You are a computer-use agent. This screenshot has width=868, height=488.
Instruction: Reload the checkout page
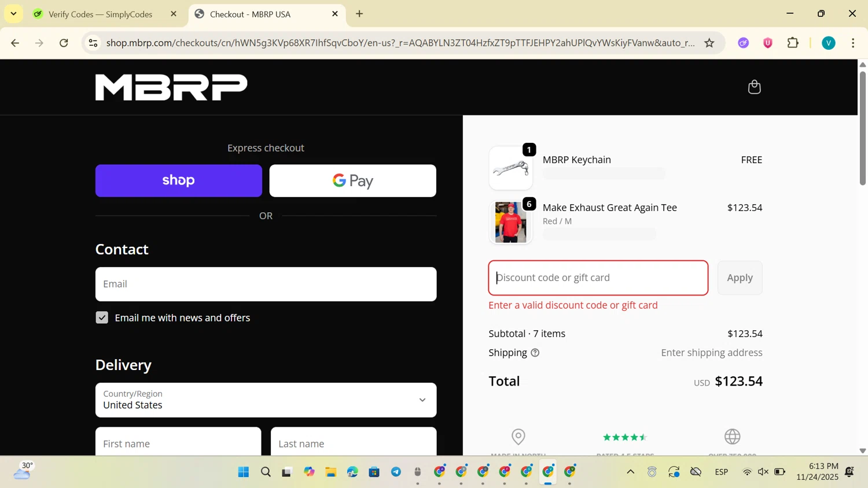point(64,43)
